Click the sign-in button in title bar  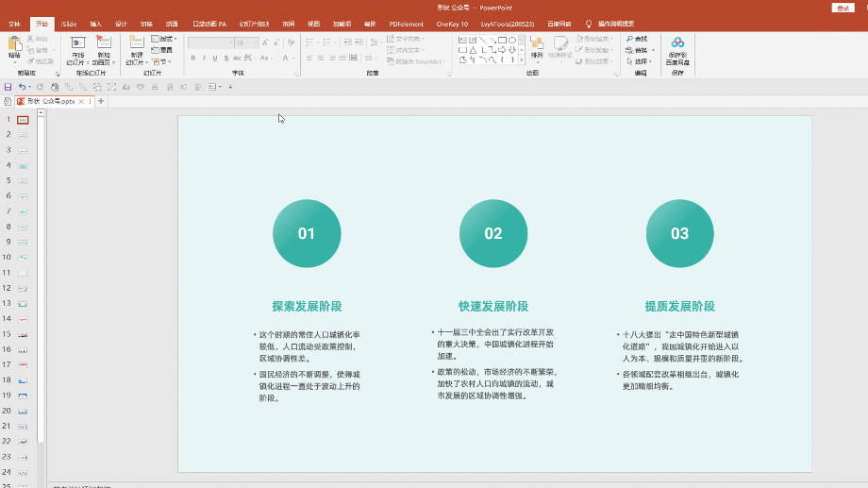[843, 8]
